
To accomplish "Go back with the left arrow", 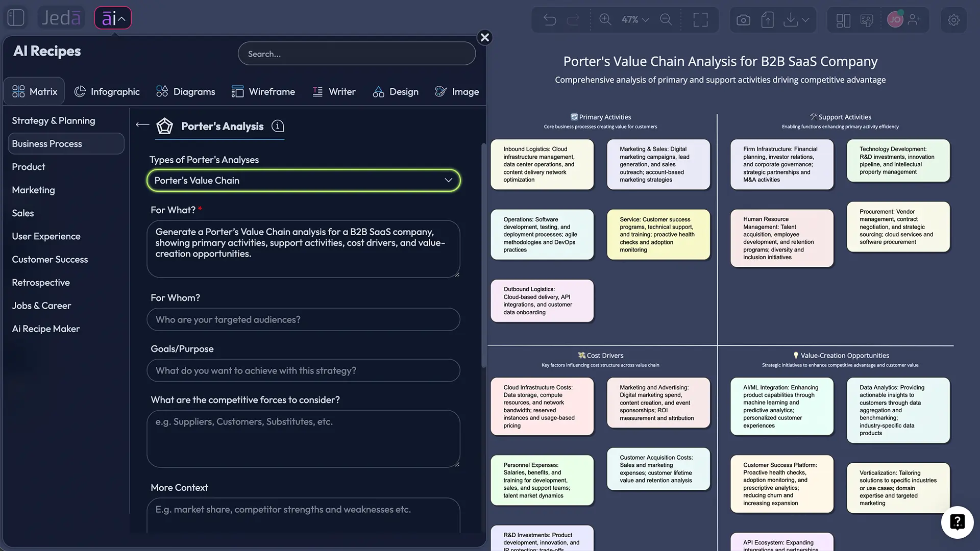I will click(142, 124).
